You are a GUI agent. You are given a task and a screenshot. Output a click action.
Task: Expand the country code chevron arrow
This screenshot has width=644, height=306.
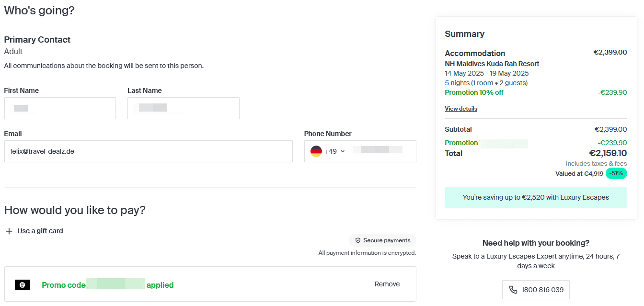coord(343,151)
